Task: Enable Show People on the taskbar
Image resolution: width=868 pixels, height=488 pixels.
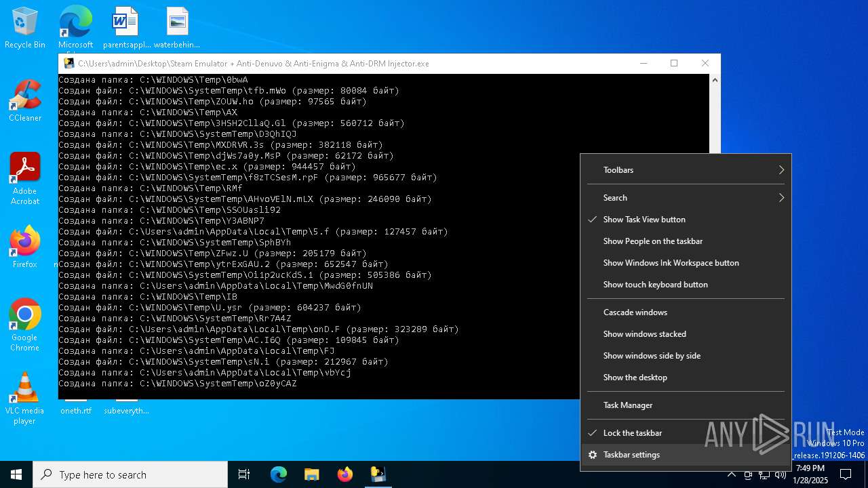Action: (686, 241)
